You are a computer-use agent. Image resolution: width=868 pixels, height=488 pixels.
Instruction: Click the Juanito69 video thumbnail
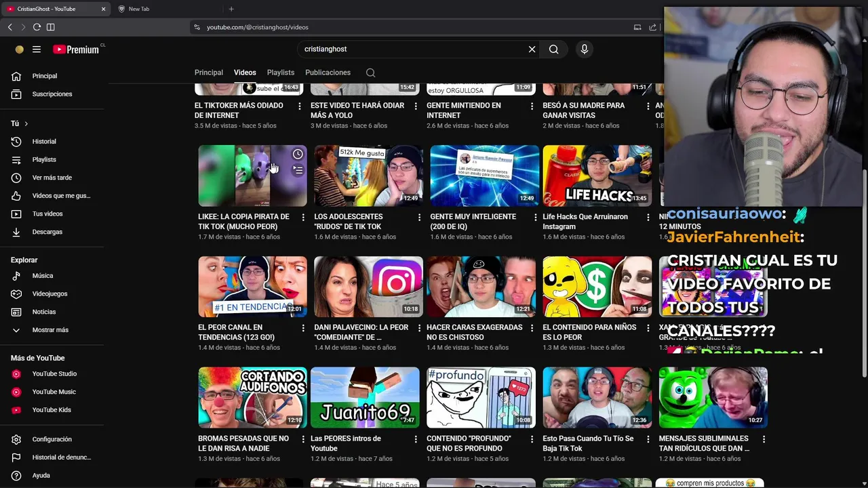pos(365,398)
